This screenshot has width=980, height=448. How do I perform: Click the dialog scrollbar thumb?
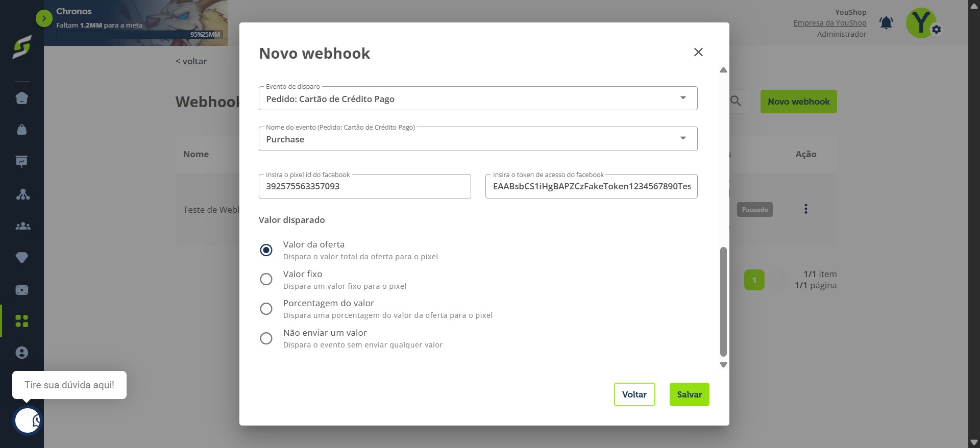723,302
